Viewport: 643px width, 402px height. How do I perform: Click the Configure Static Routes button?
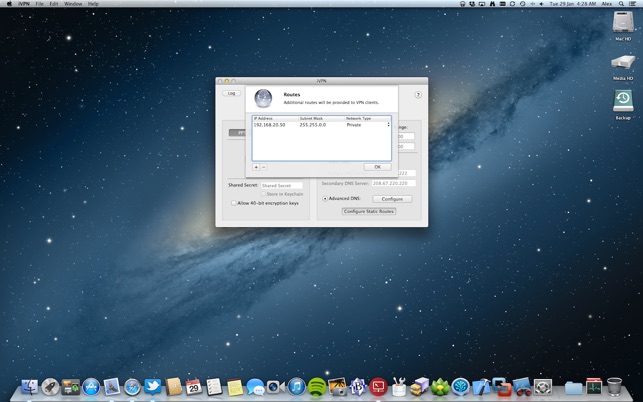pyautogui.click(x=369, y=211)
